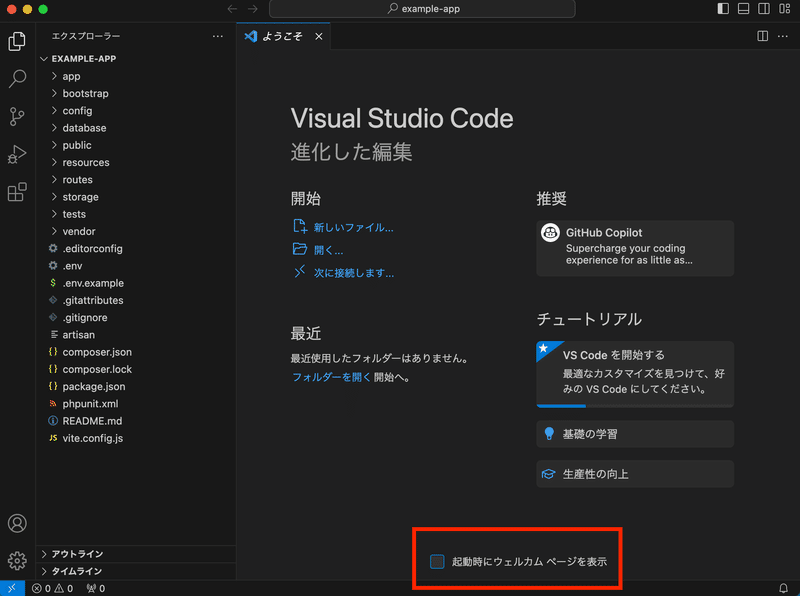Click the New File icon under 開始
Image resolution: width=800 pixels, height=596 pixels.
coord(299,226)
